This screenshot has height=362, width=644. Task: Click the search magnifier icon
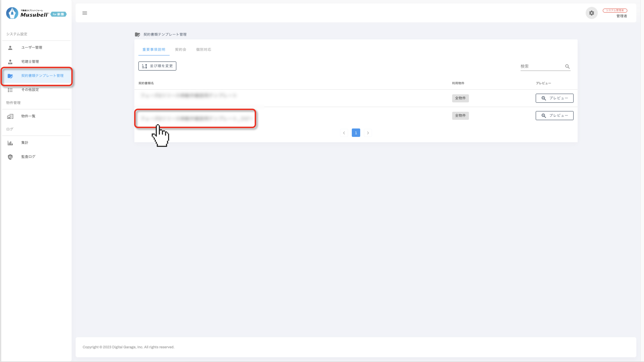[x=567, y=66]
